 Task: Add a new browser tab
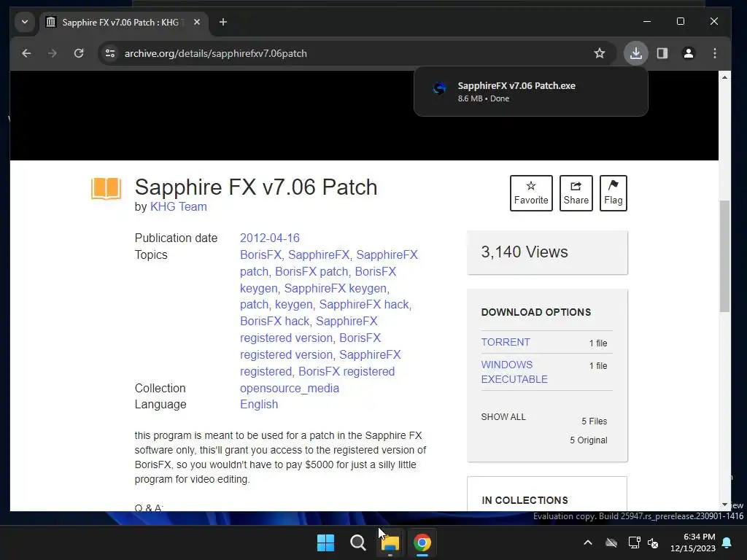click(x=223, y=22)
